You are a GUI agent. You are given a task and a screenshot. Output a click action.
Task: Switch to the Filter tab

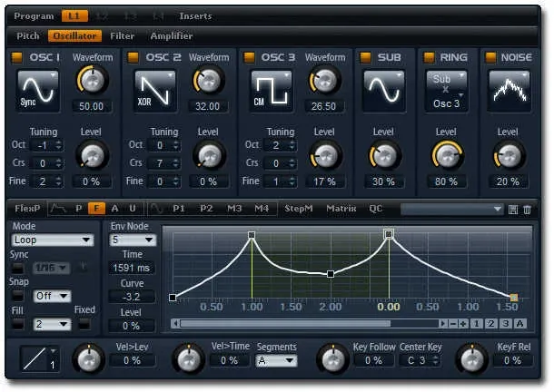click(123, 36)
